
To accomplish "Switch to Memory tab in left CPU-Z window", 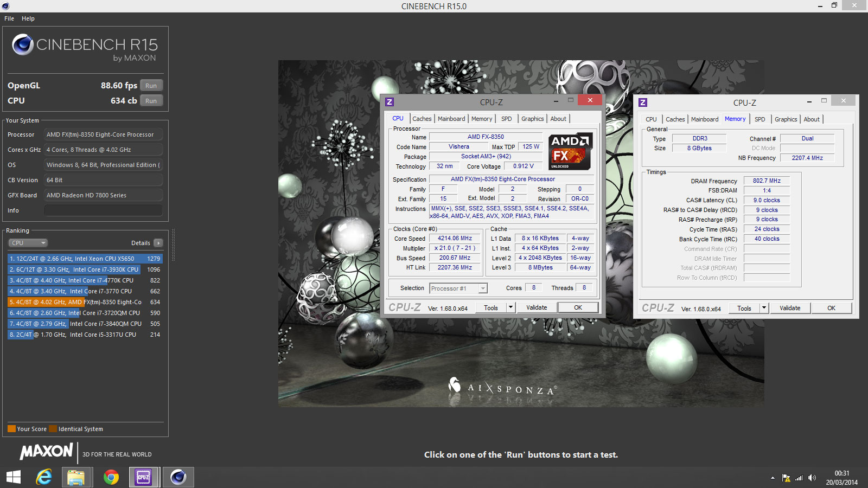I will (482, 119).
